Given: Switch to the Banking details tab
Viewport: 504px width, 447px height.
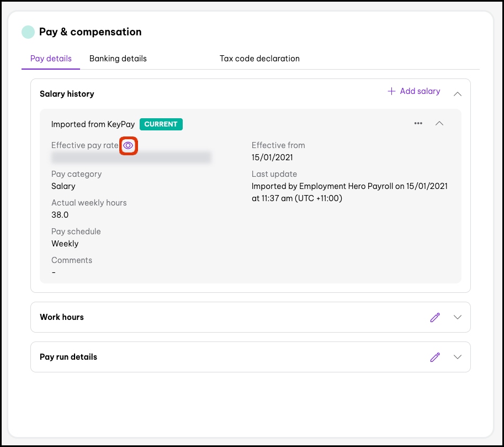Looking at the screenshot, I should (118, 59).
